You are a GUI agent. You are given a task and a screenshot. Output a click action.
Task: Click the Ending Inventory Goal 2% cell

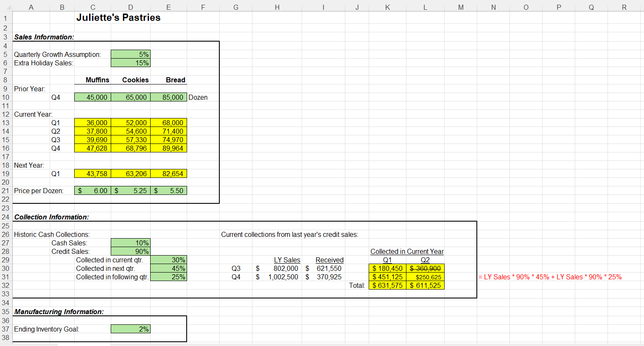[x=131, y=329]
